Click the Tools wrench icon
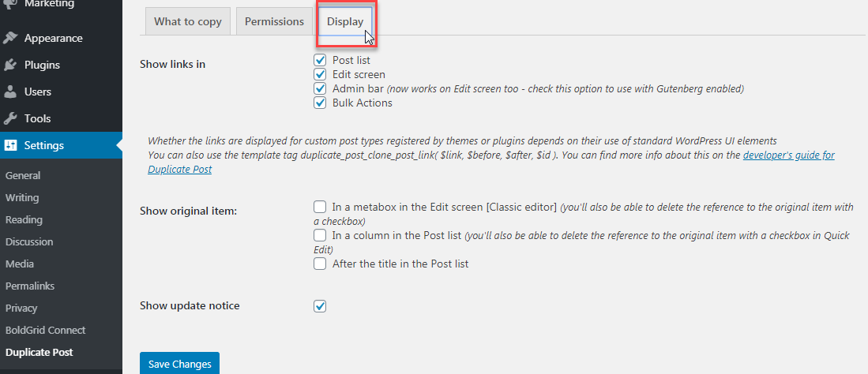The height and width of the screenshot is (374, 868). [10, 118]
